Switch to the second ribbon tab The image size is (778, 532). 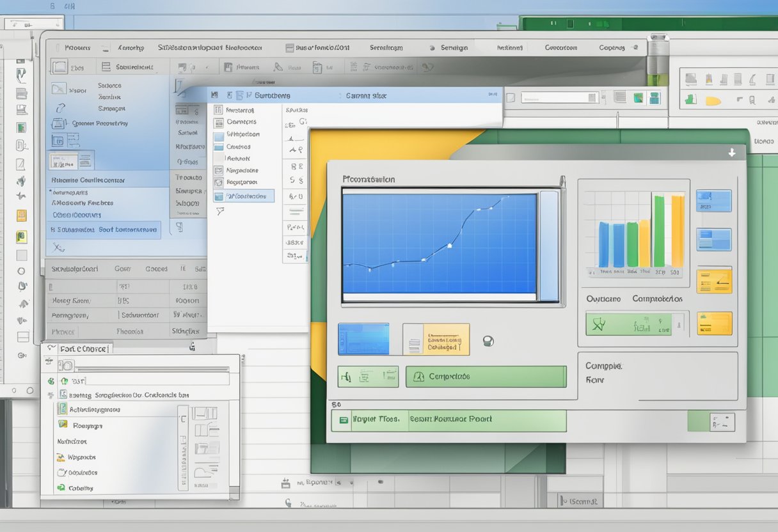(x=131, y=47)
